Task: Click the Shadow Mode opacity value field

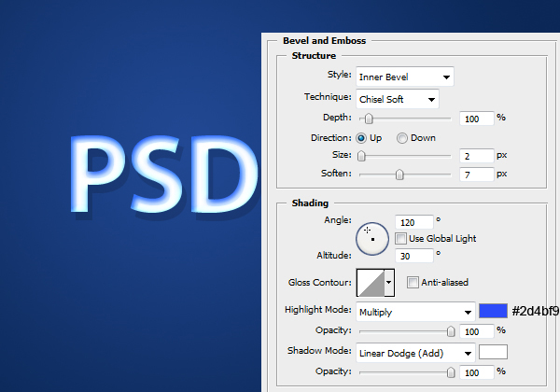Action: [476, 372]
